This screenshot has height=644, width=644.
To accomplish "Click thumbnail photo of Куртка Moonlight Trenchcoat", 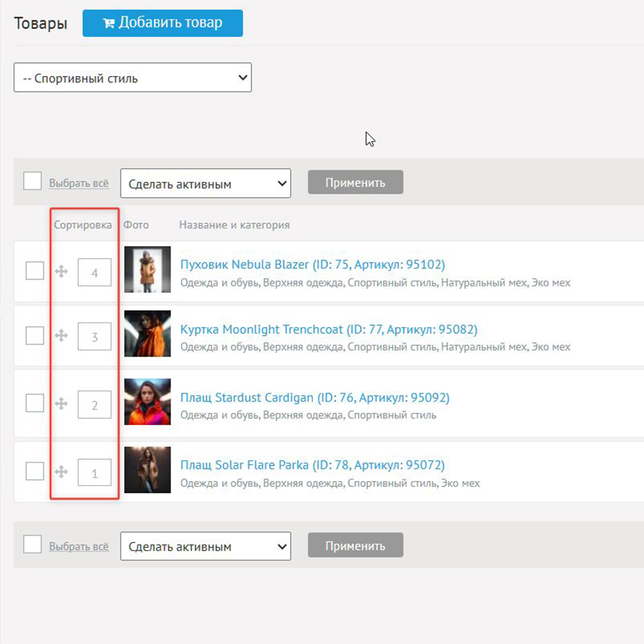I will [147, 334].
